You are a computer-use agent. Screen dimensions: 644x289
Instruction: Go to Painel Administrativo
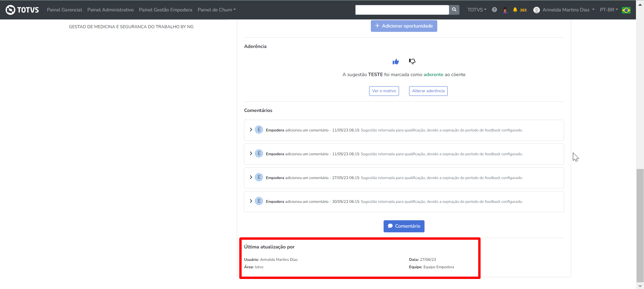point(110,10)
